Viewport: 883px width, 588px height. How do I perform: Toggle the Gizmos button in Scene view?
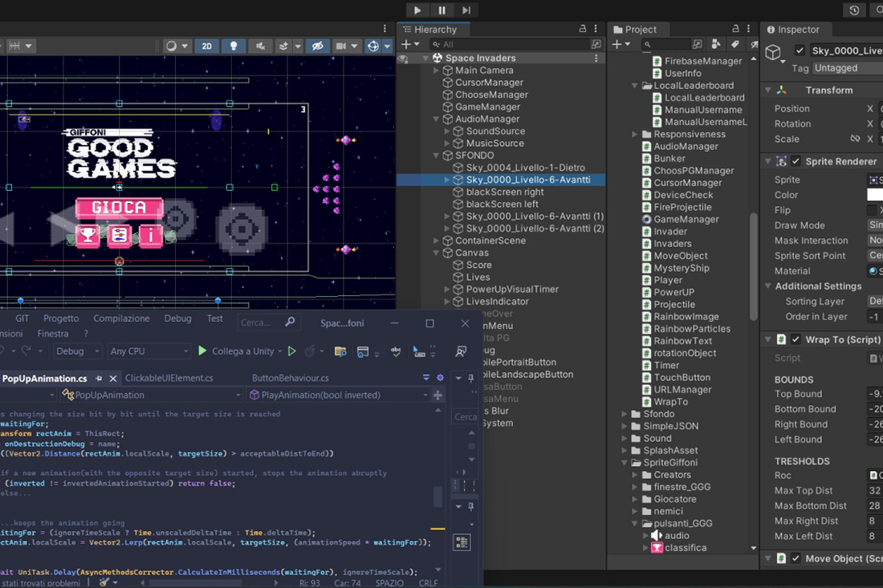[373, 47]
